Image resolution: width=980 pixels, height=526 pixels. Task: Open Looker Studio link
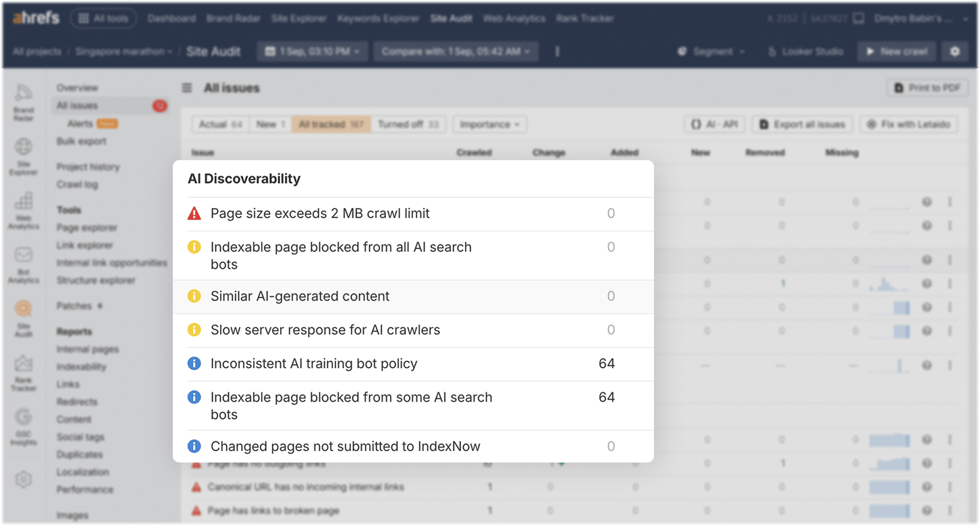coord(806,51)
